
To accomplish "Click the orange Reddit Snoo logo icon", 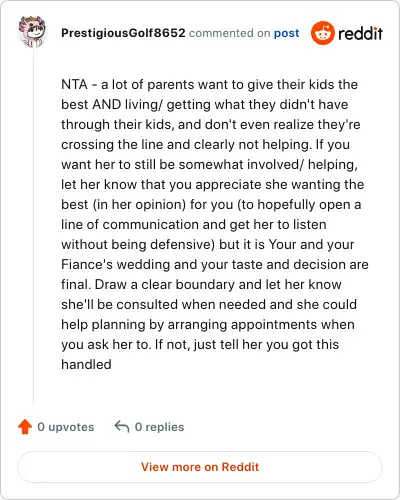I will tap(322, 33).
